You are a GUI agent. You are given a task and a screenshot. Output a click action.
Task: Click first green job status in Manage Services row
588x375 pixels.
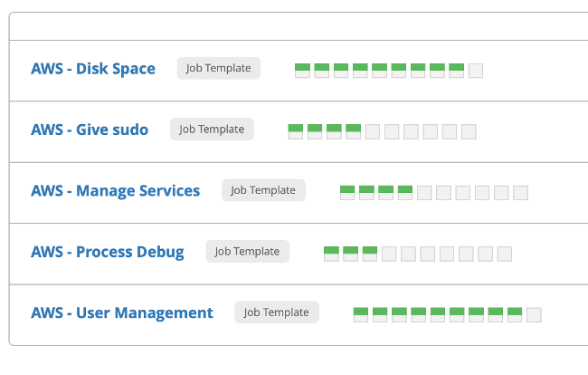[347, 192]
